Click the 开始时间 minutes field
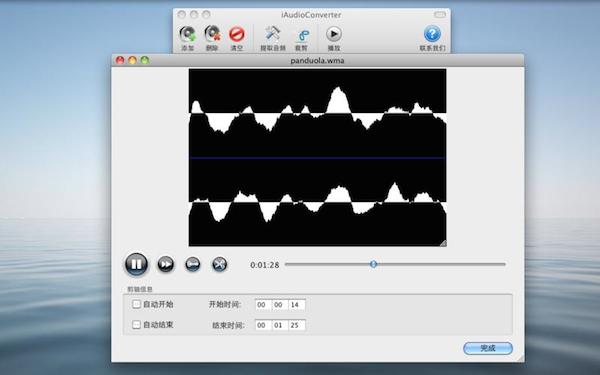This screenshot has height=375, width=600. click(x=279, y=305)
